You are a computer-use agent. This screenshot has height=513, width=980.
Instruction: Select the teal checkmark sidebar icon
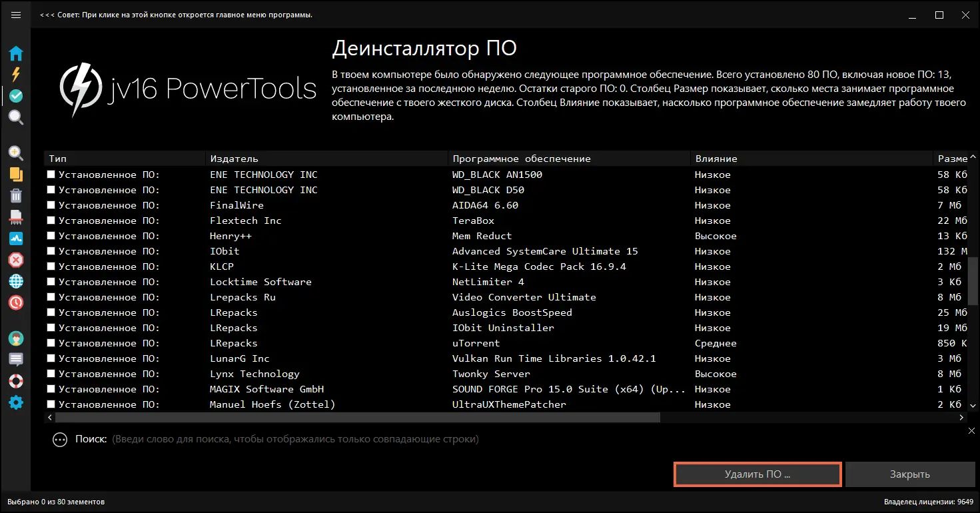pos(16,96)
